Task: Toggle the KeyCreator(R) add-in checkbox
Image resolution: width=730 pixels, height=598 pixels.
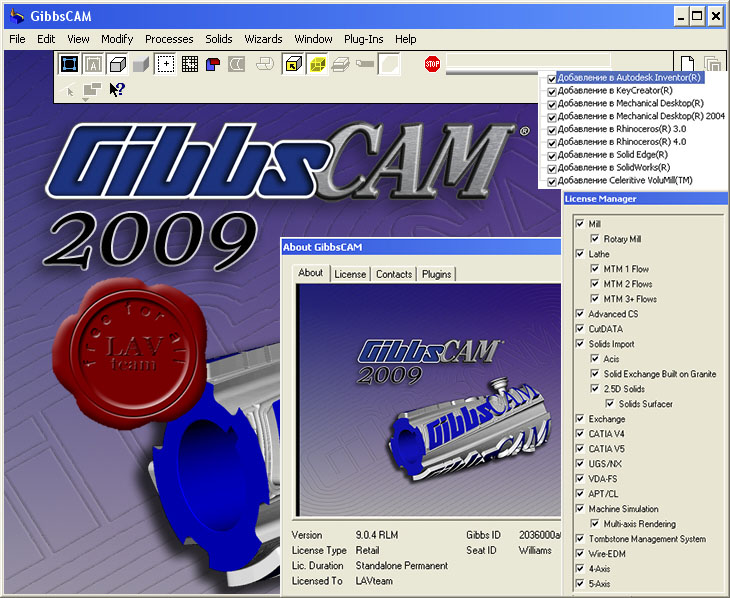Action: (552, 92)
